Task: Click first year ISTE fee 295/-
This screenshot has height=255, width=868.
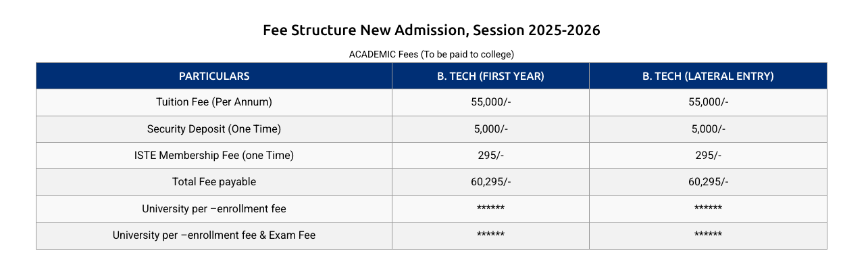Action: (x=490, y=156)
